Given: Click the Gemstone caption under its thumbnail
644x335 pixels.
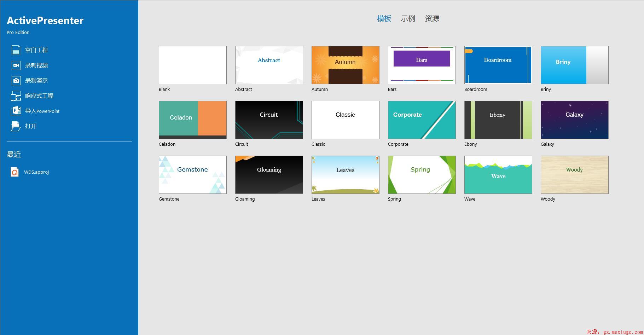Looking at the screenshot, I should coord(169,199).
